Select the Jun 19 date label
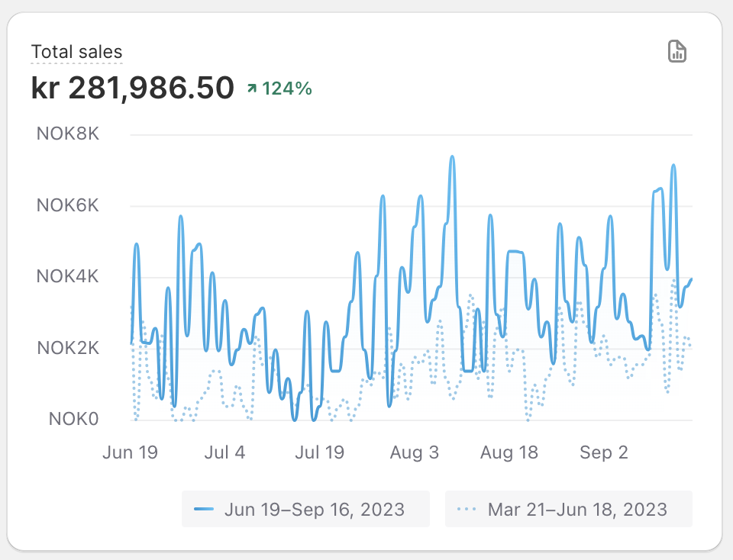The image size is (733, 560). pyautogui.click(x=130, y=452)
